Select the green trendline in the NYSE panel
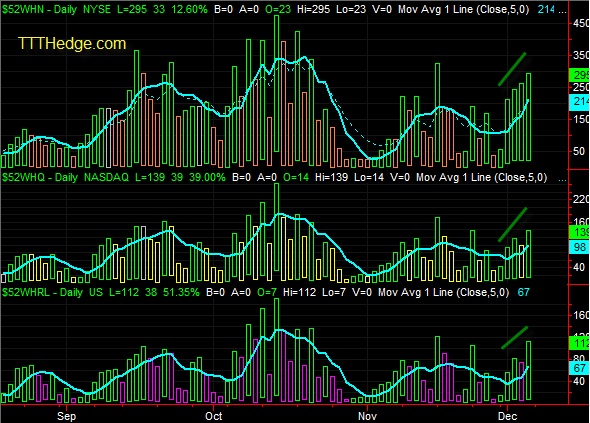Viewport: 590px width, 423px height. pyautogui.click(x=512, y=69)
